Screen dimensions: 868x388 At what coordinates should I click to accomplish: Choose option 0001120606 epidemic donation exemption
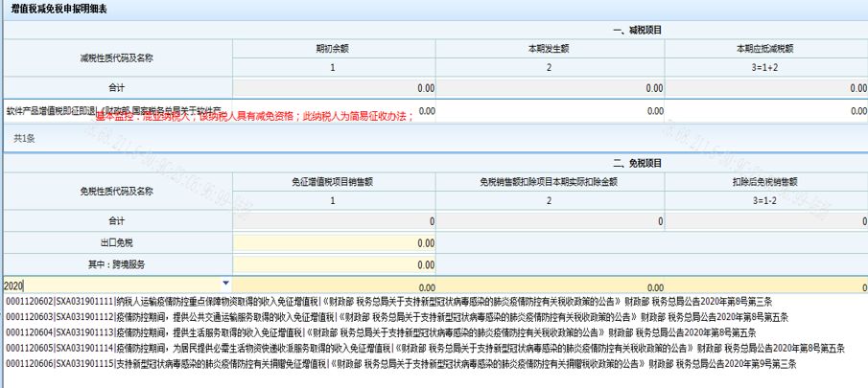(288, 364)
